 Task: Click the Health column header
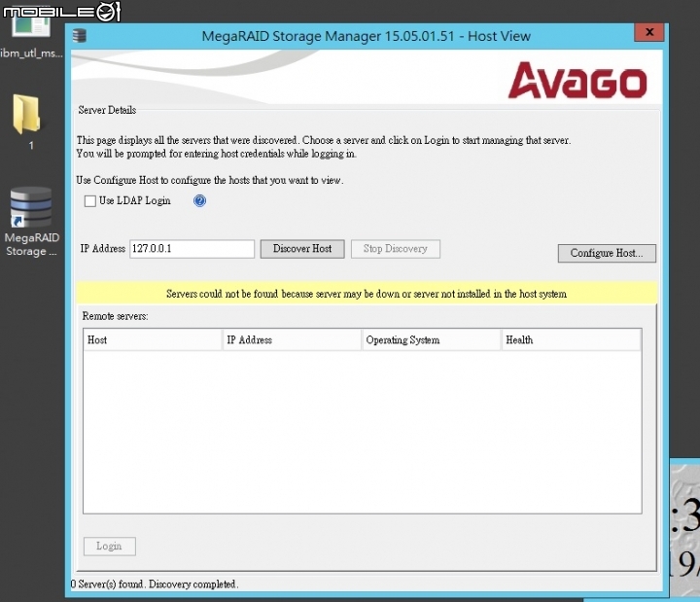[x=571, y=339]
